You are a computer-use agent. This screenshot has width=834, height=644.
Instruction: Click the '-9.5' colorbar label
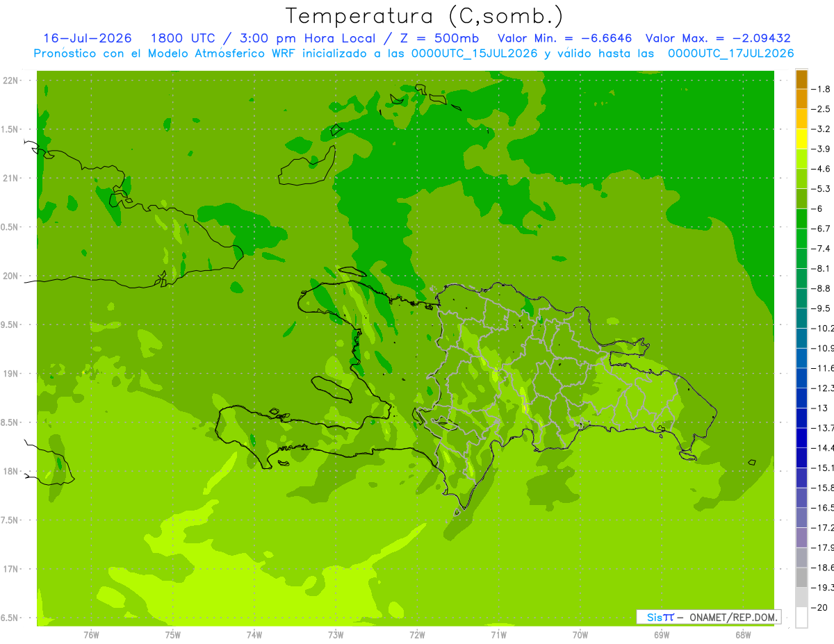[821, 308]
